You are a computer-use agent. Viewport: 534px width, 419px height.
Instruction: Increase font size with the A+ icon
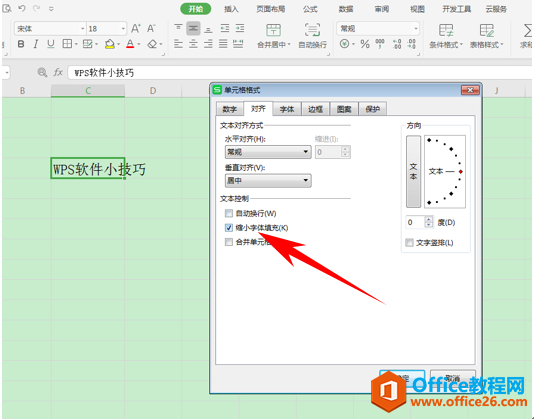(136, 29)
